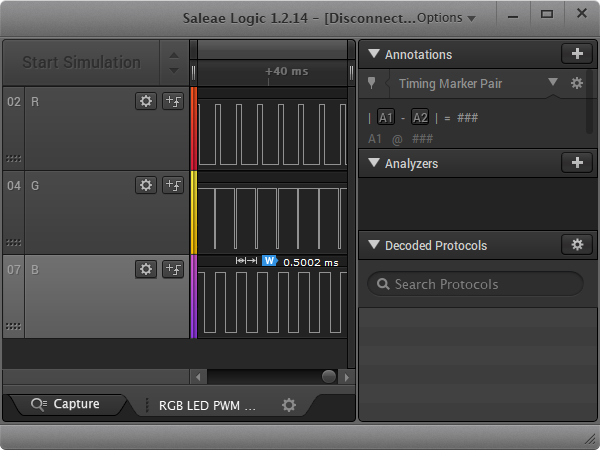This screenshot has width=600, height=450.
Task: Open settings gear for channel B
Action: [146, 269]
